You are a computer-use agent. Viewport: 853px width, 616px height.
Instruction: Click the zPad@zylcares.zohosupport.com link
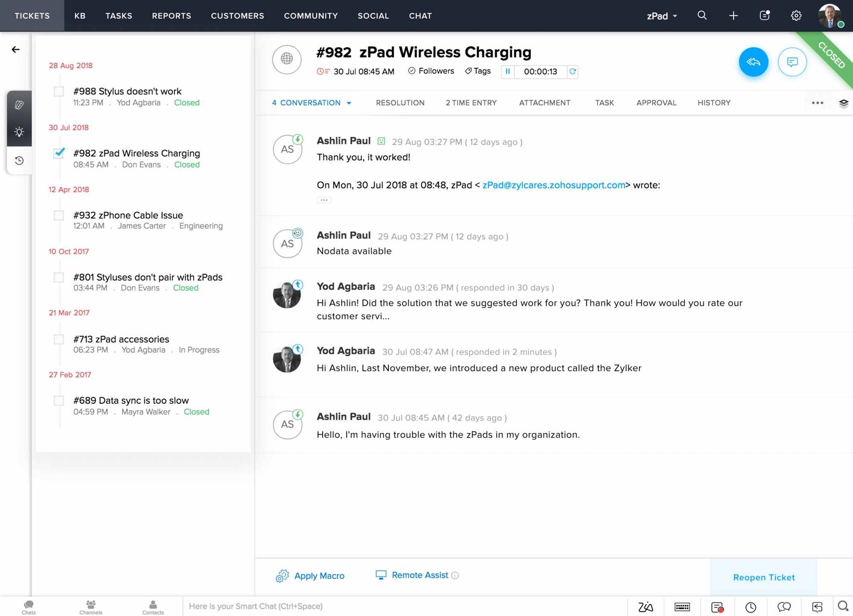tap(554, 185)
